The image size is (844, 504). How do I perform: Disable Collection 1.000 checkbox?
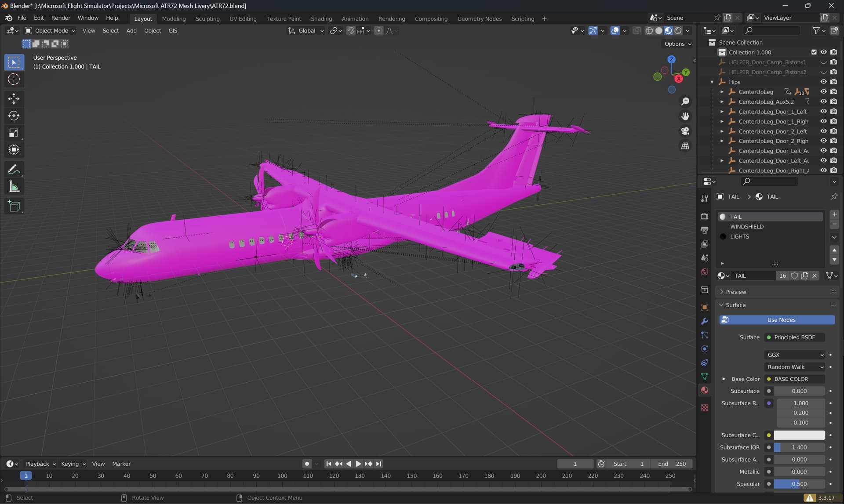[814, 52]
